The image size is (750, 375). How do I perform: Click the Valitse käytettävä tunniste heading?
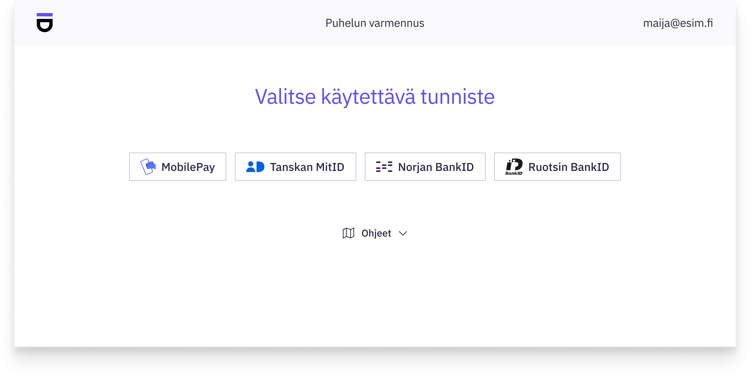pos(375,97)
